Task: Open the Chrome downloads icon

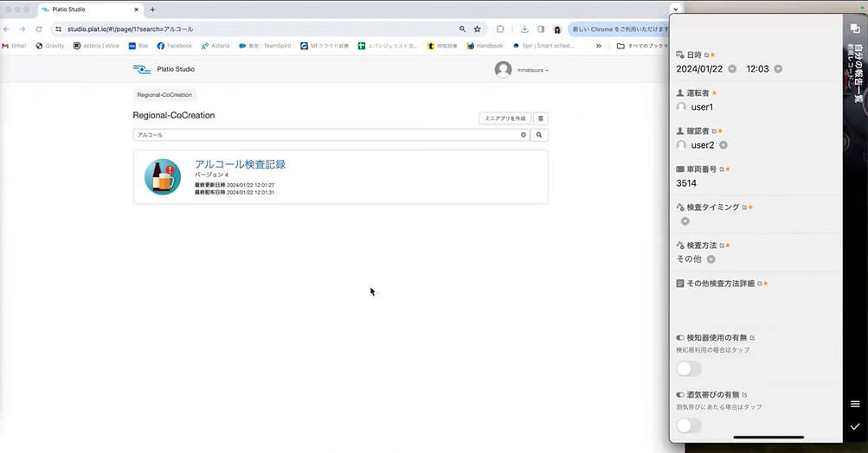Action: (x=524, y=29)
